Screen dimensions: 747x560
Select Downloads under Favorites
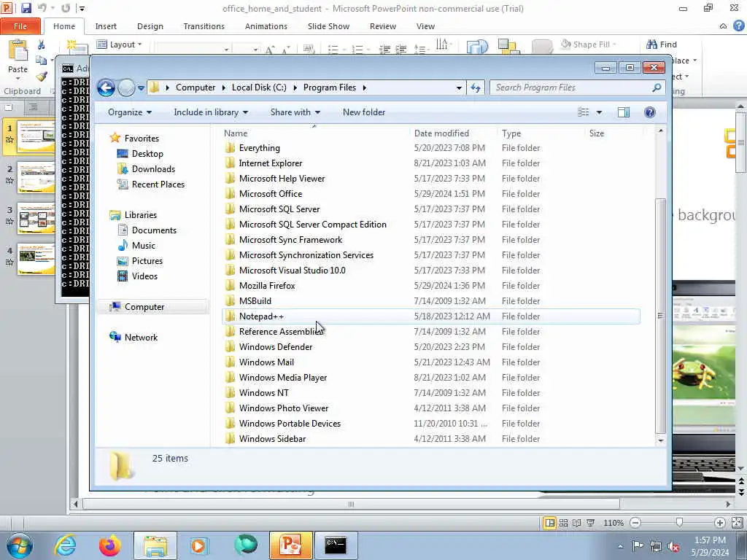[x=147, y=169]
